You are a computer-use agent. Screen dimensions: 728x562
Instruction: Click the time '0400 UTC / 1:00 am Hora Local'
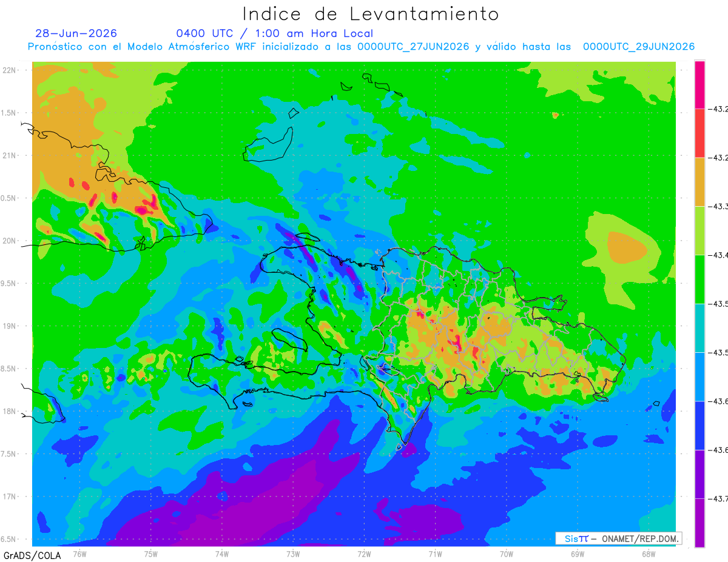274,33
